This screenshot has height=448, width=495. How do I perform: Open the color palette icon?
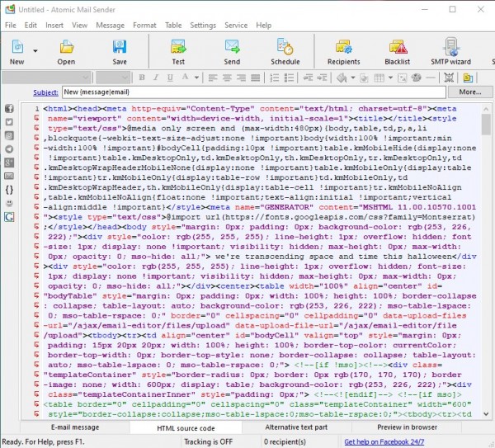(417, 78)
